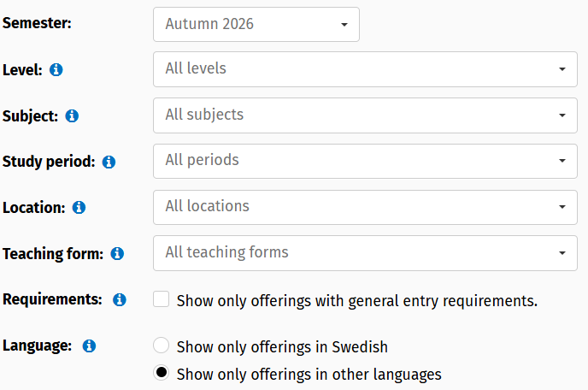Click the Teaching form info icon
The width and height of the screenshot is (588, 390).
117,253
